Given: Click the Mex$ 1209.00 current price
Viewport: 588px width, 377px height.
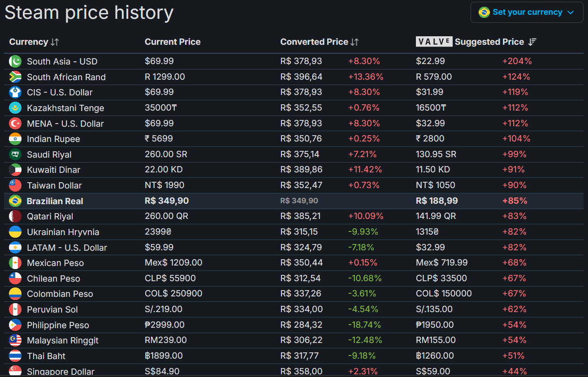Looking at the screenshot, I should (x=173, y=262).
